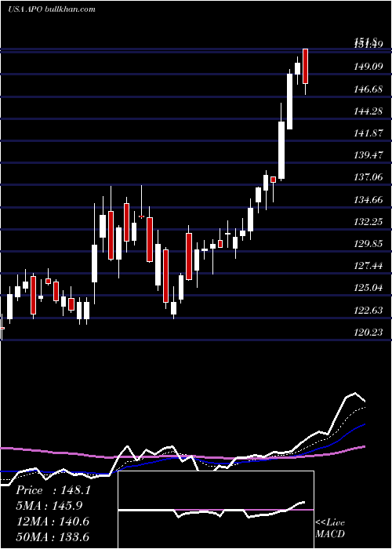Click the Price : 148.1 readout

point(53,490)
